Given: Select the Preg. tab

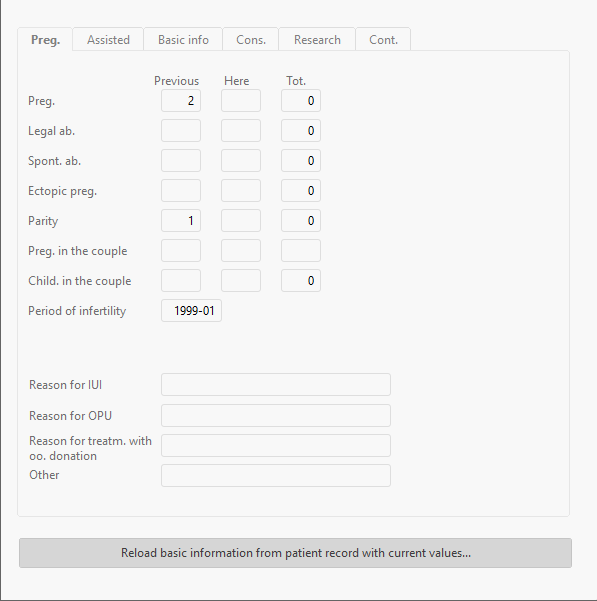Looking at the screenshot, I should 45,39.
